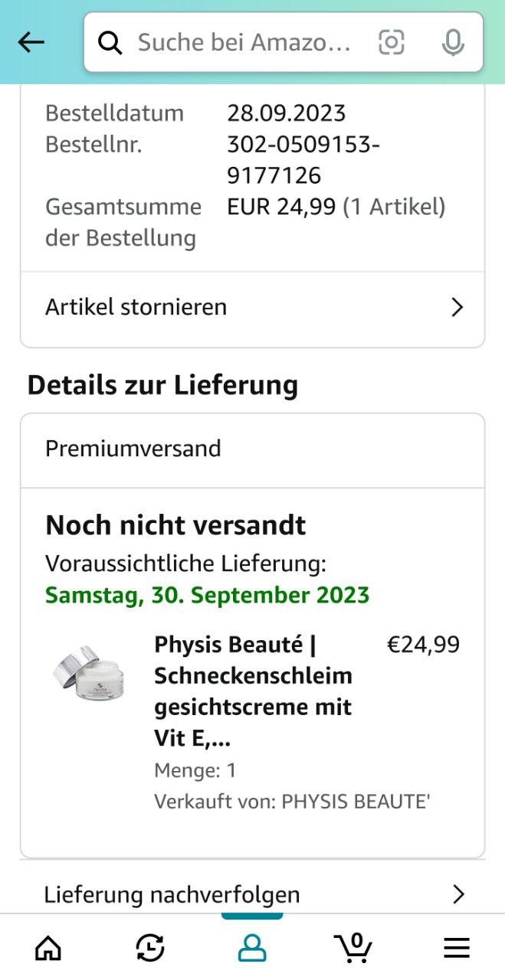Tap seller name PHYSIS BEAUTE'

tap(356, 802)
